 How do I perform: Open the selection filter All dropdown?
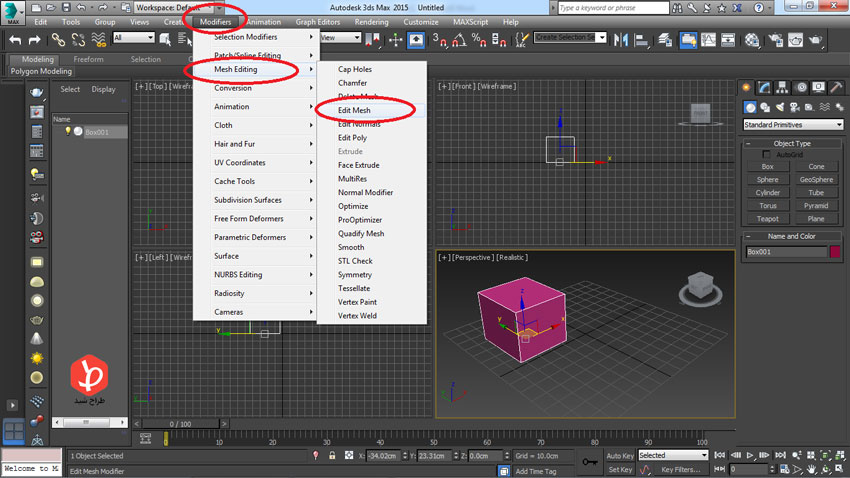(133, 37)
